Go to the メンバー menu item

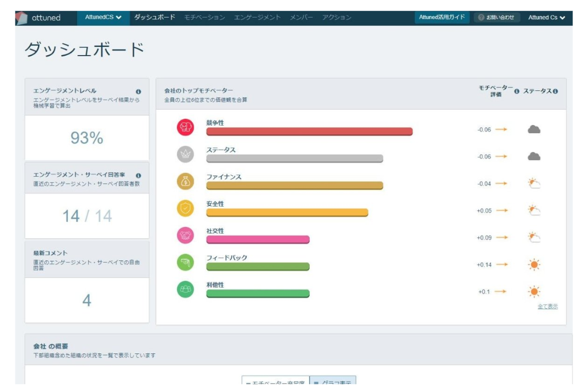pos(301,18)
